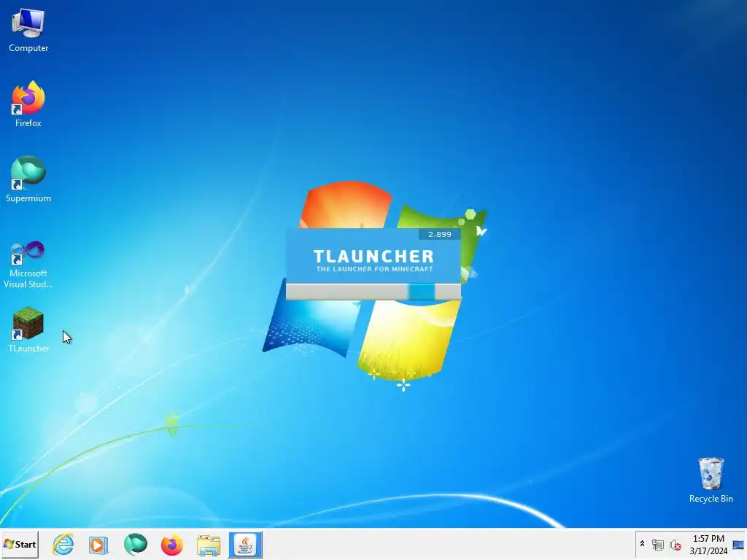747x560 pixels.
Task: Open Firefox from the taskbar
Action: tap(171, 544)
